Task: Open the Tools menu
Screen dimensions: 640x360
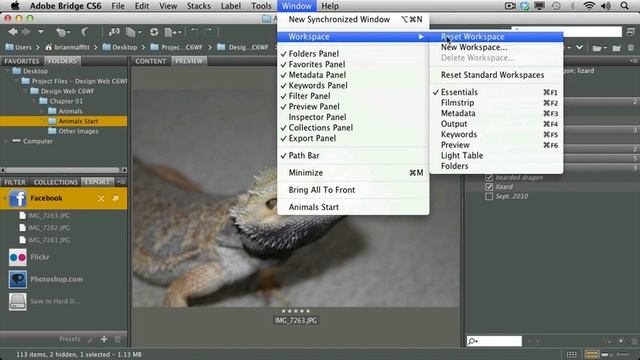Action: pos(261,6)
